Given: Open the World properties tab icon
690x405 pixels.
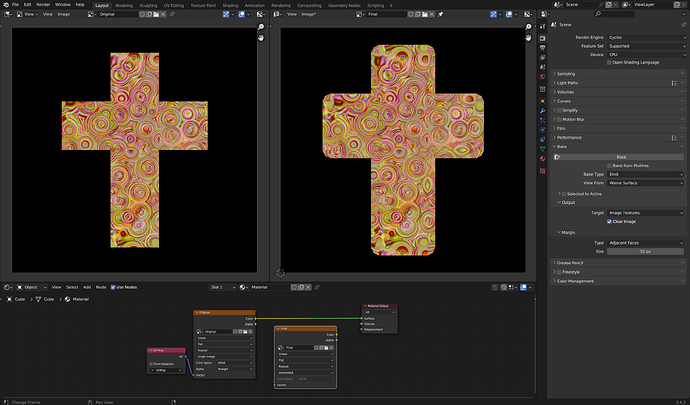Looking at the screenshot, I should 543,77.
